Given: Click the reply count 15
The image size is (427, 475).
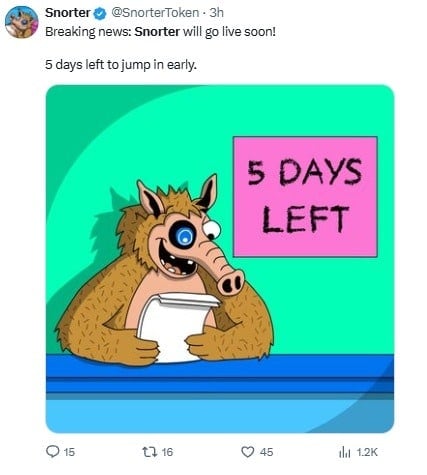Looking at the screenshot, I should 69,452.
